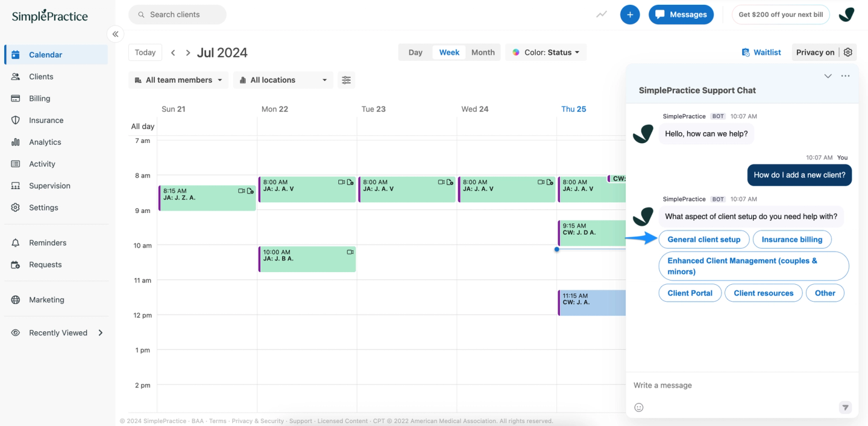Image resolution: width=868 pixels, height=426 pixels.
Task: Focus the Write a message field
Action: [x=742, y=385]
